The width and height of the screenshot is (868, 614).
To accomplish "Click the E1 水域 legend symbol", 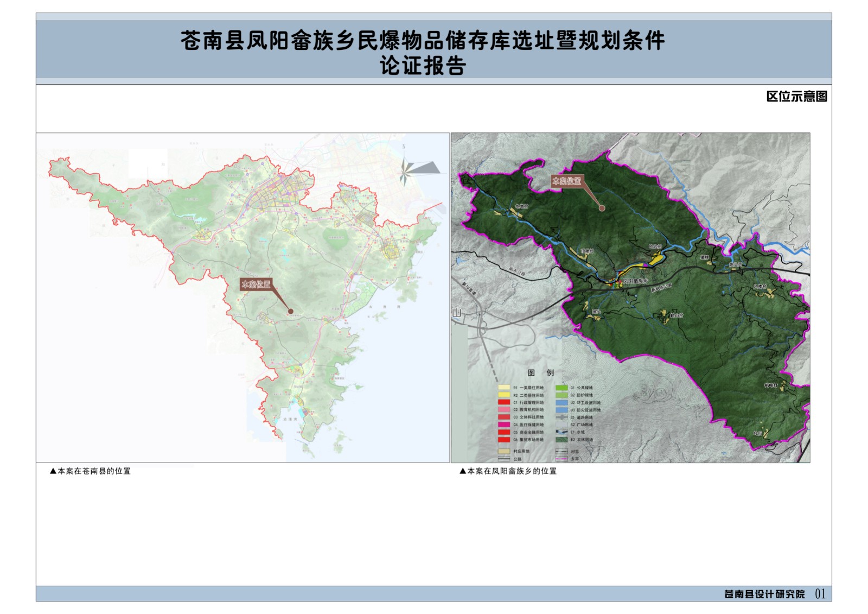I will (x=561, y=432).
